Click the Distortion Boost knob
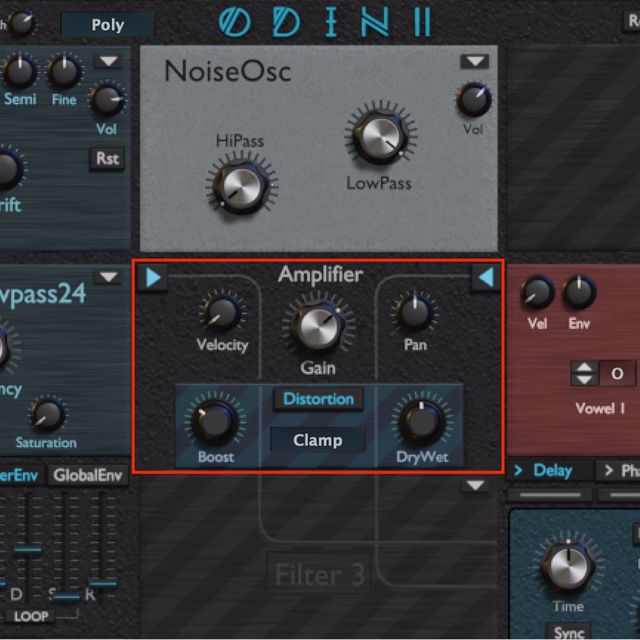This screenshot has width=640, height=640. pyautogui.click(x=215, y=422)
